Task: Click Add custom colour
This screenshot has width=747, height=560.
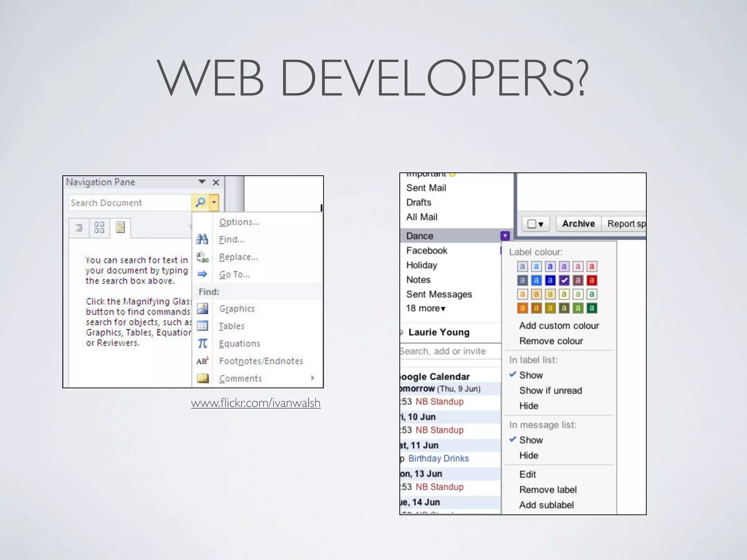Action: point(559,326)
